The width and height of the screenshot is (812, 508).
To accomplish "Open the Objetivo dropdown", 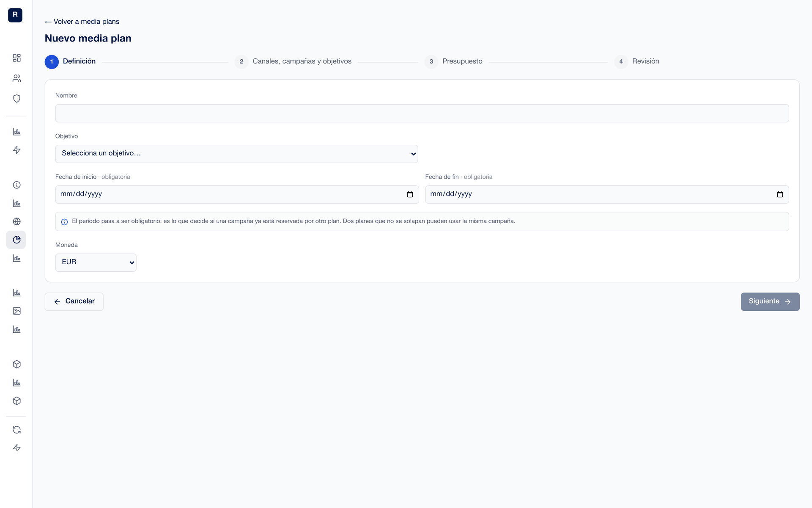I will point(236,154).
